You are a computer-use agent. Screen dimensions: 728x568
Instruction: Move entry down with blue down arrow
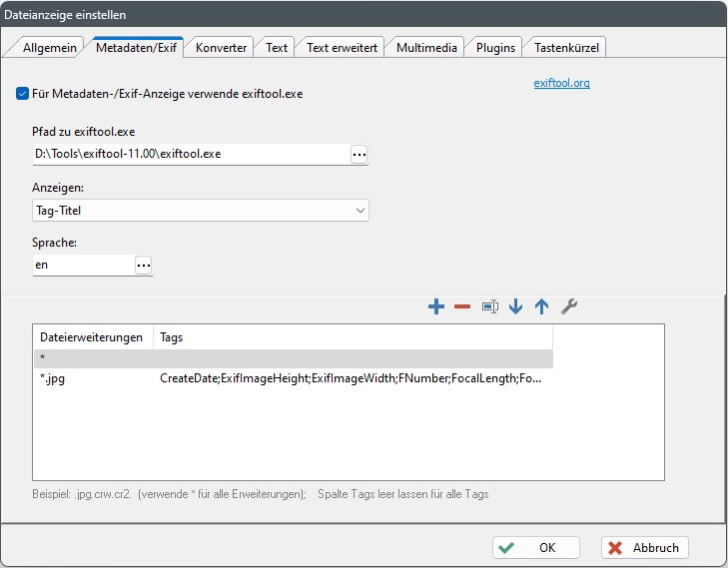[515, 307]
